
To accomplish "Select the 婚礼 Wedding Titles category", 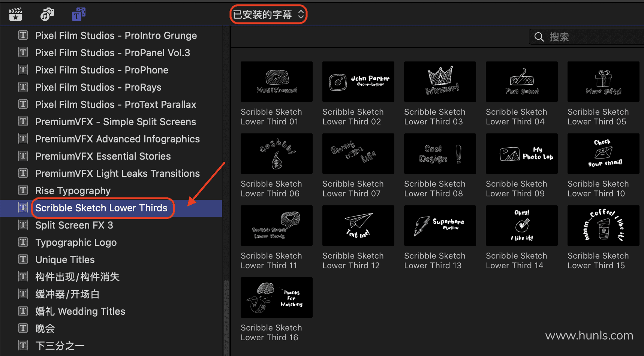I will click(x=80, y=311).
